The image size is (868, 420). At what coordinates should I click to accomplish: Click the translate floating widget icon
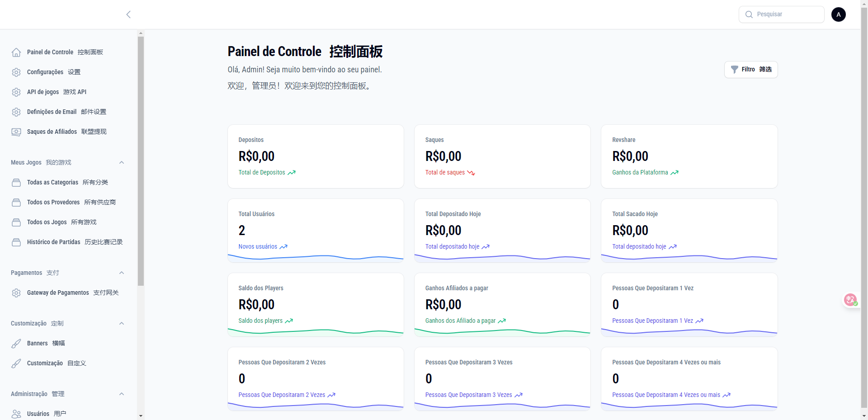(x=850, y=300)
